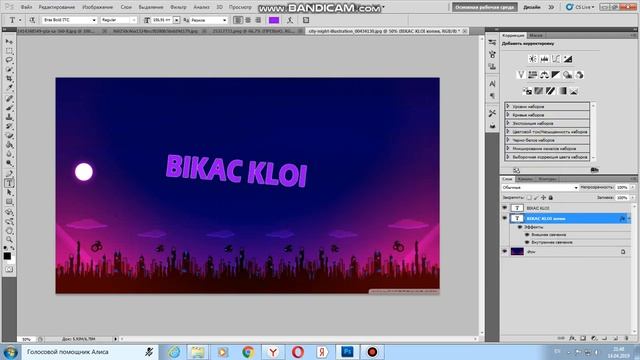Add a Levels adjustment
Screen dimensions: 640x360
point(544,59)
